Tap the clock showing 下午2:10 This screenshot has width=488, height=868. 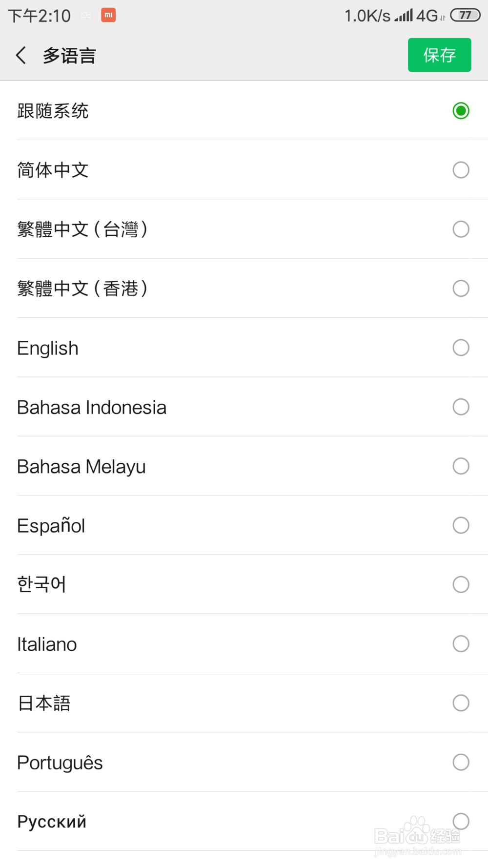(40, 16)
